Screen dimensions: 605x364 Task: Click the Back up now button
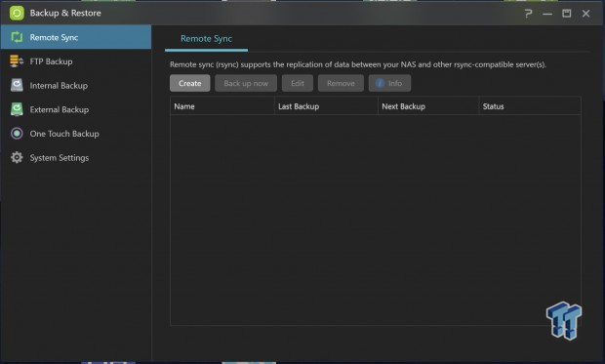click(x=246, y=83)
